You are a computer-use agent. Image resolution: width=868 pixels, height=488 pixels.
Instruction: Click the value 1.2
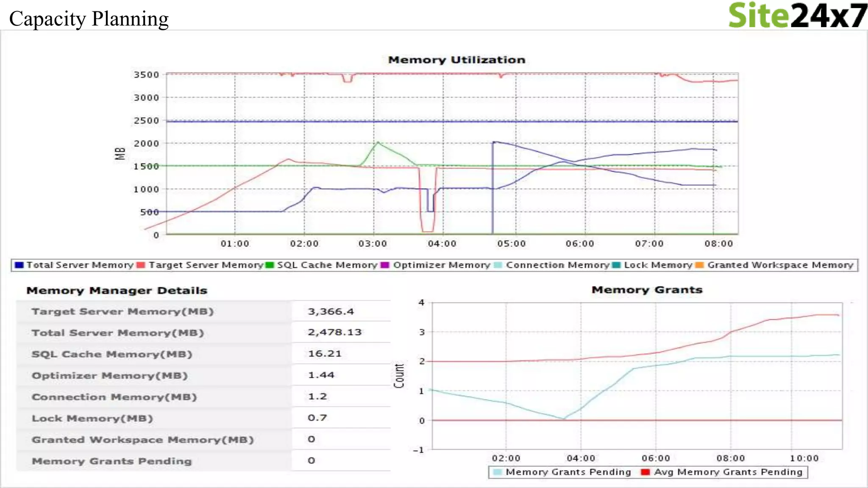(x=317, y=396)
